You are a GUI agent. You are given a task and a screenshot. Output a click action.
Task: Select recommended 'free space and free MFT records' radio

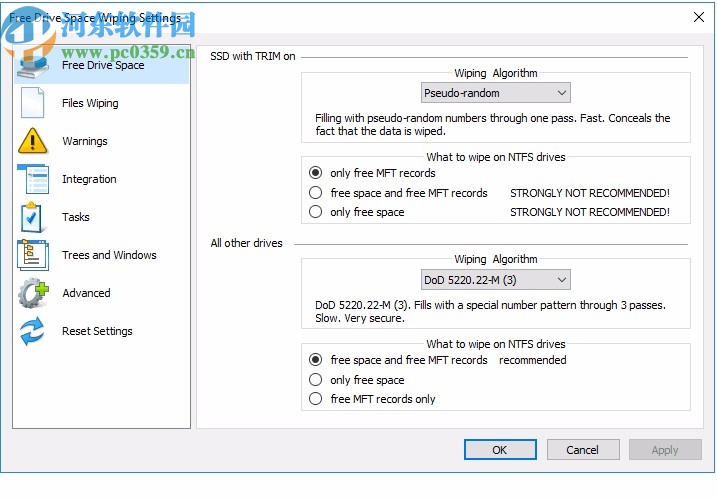pos(316,360)
